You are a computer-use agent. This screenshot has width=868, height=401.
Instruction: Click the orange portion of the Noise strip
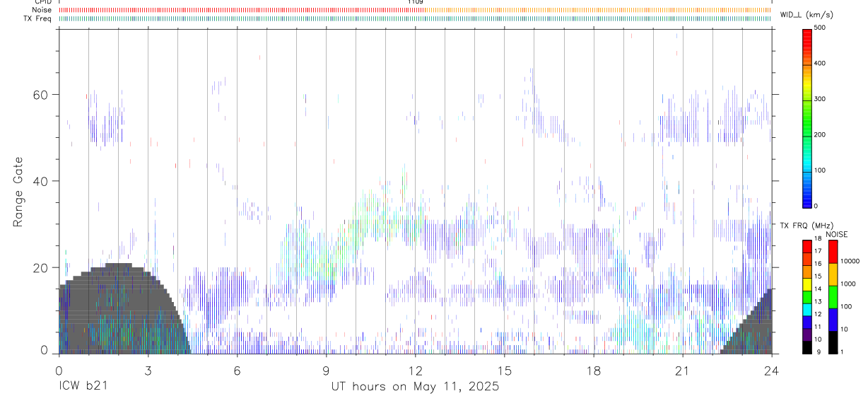coord(598,10)
